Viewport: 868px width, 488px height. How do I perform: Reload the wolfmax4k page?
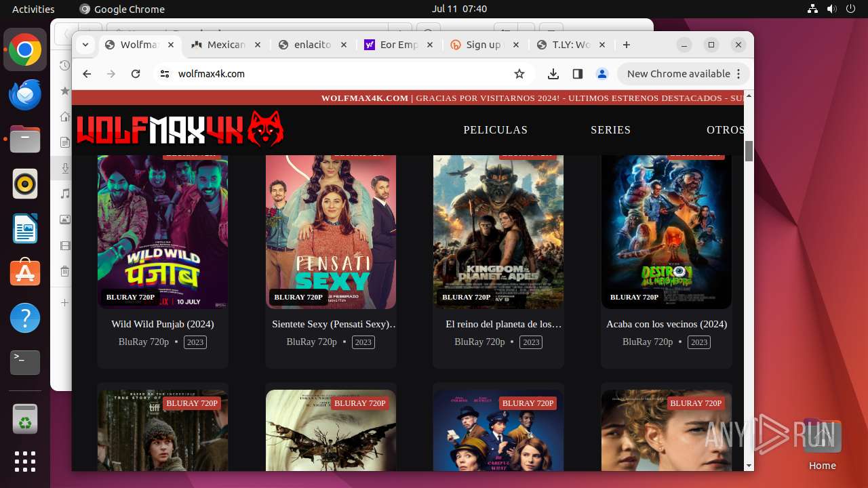click(x=136, y=74)
